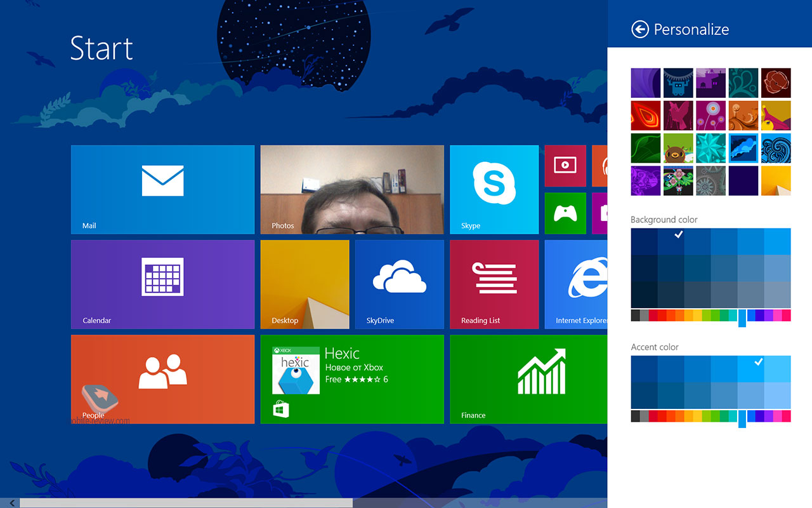812x508 pixels.
Task: Choose the blue robot background thumbnail
Action: pyautogui.click(x=678, y=83)
